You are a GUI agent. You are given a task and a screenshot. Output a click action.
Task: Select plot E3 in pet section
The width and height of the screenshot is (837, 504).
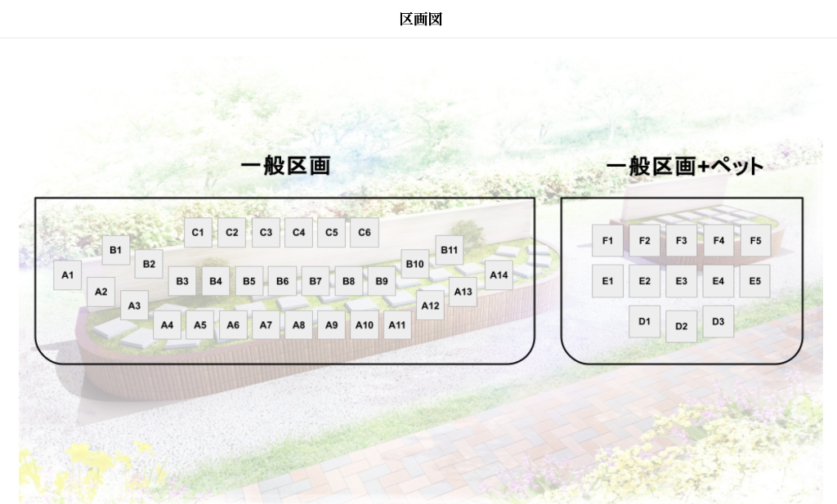[681, 281]
